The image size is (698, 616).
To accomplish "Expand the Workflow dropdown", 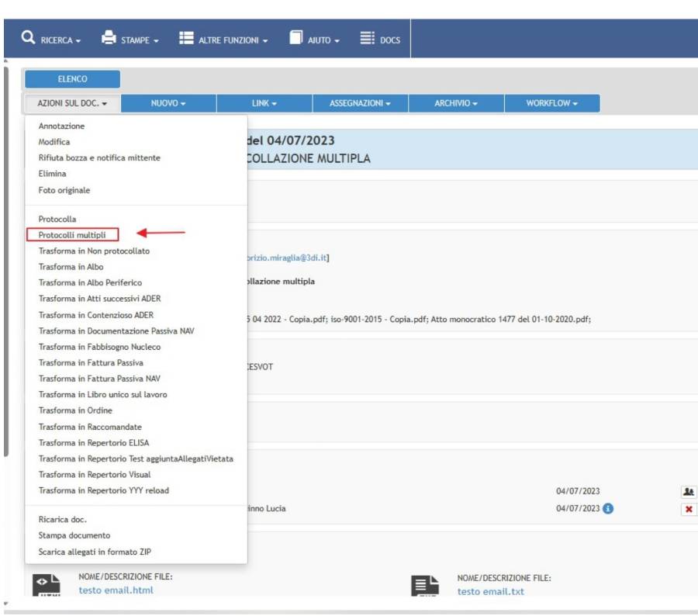I will pyautogui.click(x=551, y=102).
